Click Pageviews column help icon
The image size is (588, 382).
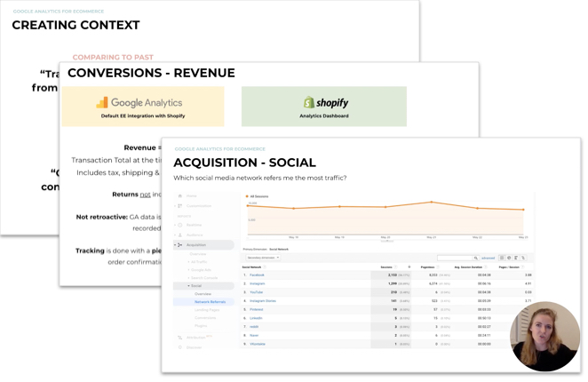(x=437, y=267)
